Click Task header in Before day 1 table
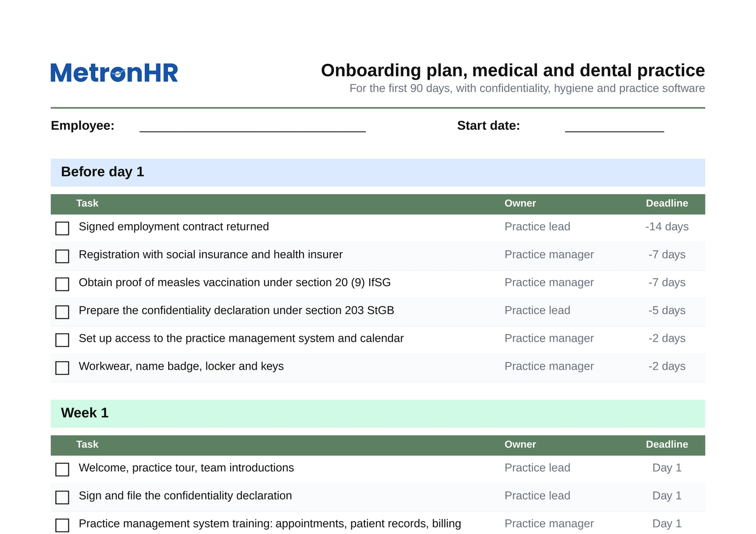 pyautogui.click(x=87, y=203)
